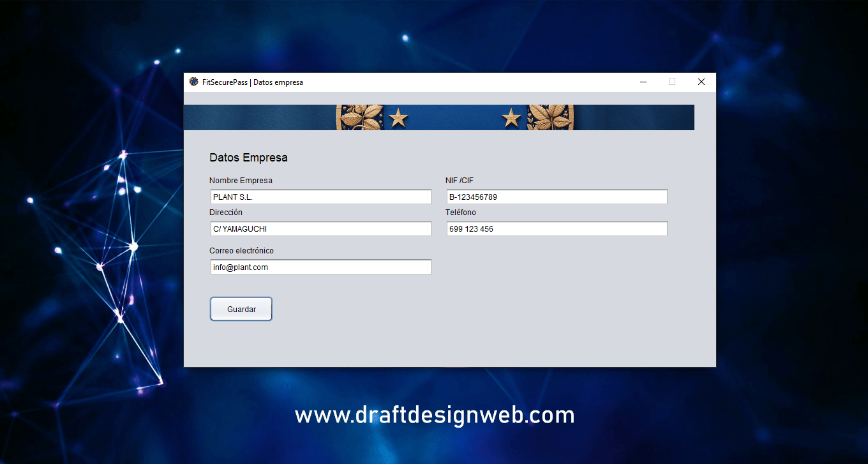This screenshot has height=464, width=868.
Task: Click the www.draftdesignweb.com text
Action: pos(435,415)
